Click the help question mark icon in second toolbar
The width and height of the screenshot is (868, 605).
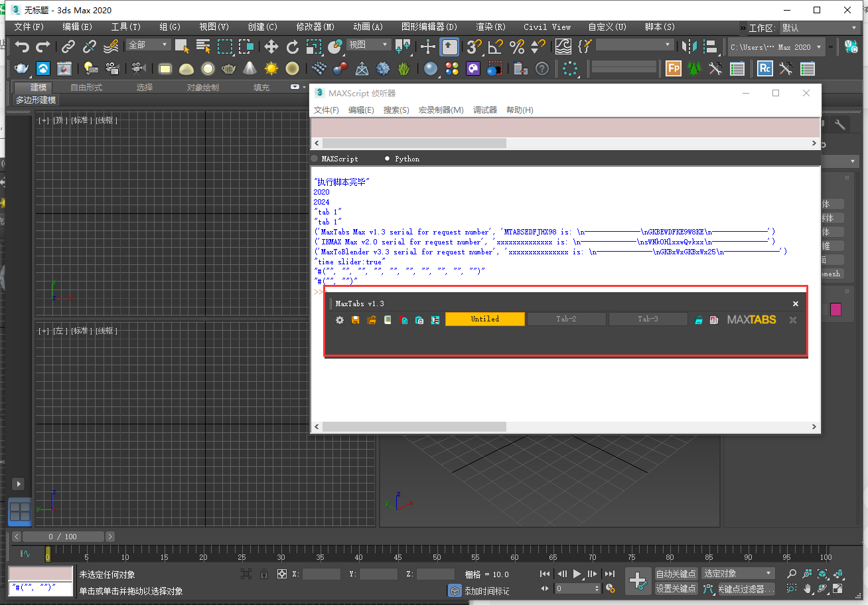(x=542, y=68)
